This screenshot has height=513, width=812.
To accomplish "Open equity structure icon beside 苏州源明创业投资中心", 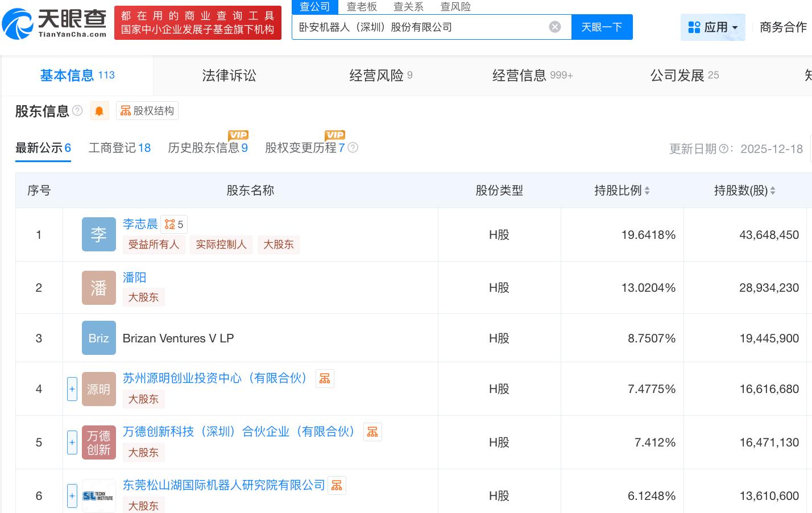I will (x=325, y=379).
